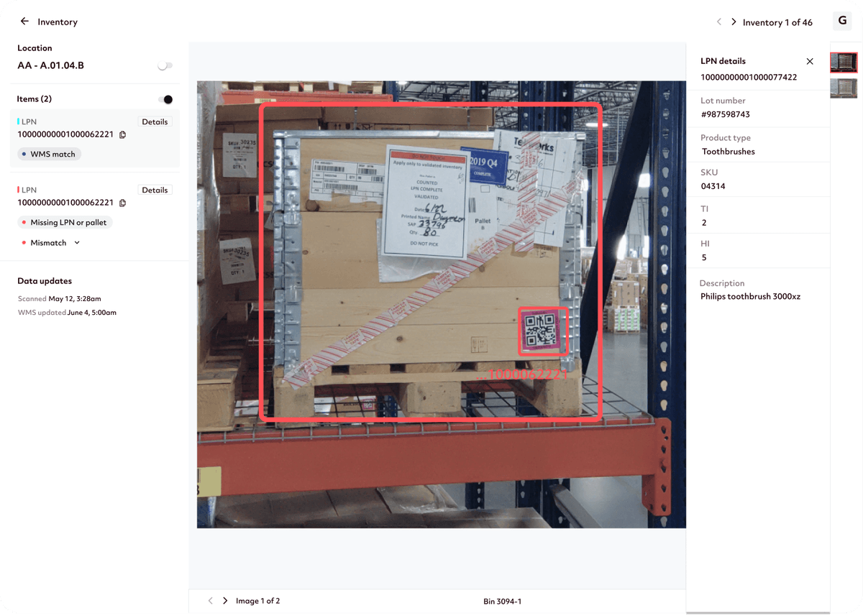Viewport: 863px width, 616px height.
Task: Close the LPN details panel
Action: coord(810,62)
